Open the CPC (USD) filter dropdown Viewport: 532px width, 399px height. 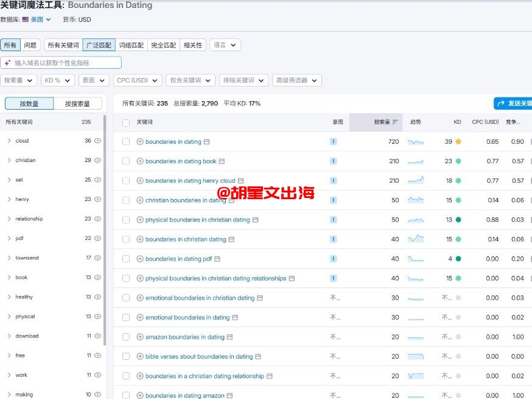coord(138,80)
